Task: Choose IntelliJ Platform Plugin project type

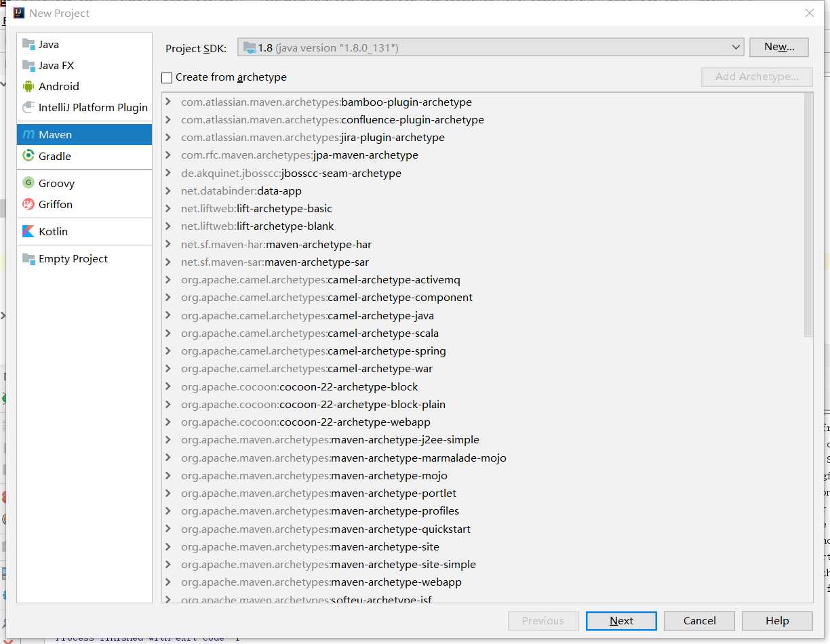Action: tap(84, 107)
